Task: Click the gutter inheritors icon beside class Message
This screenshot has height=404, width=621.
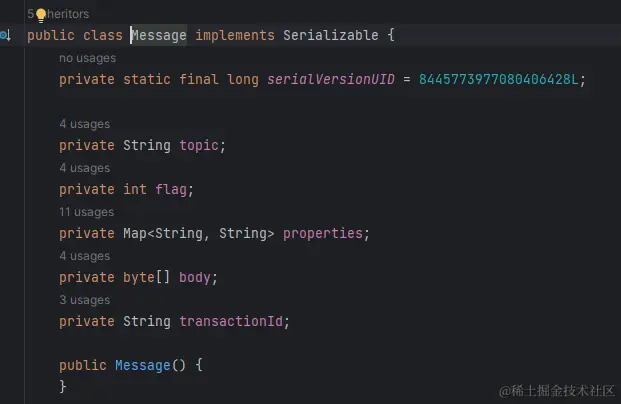Action: tap(6, 36)
